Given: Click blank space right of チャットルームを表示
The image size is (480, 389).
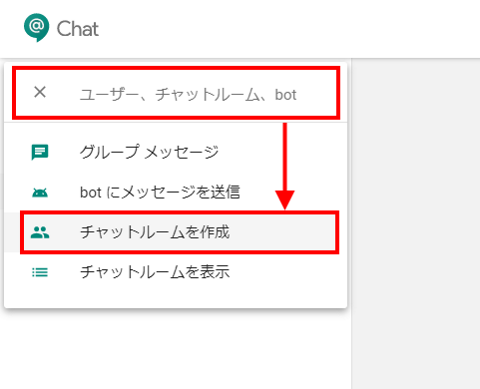Looking at the screenshot, I should click(x=287, y=272).
